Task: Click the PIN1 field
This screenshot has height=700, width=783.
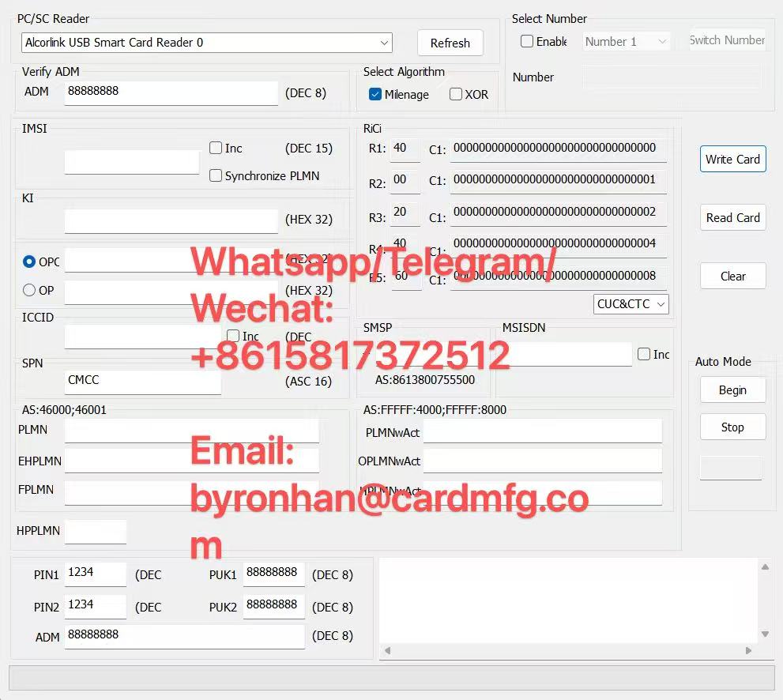Action: tap(96, 574)
